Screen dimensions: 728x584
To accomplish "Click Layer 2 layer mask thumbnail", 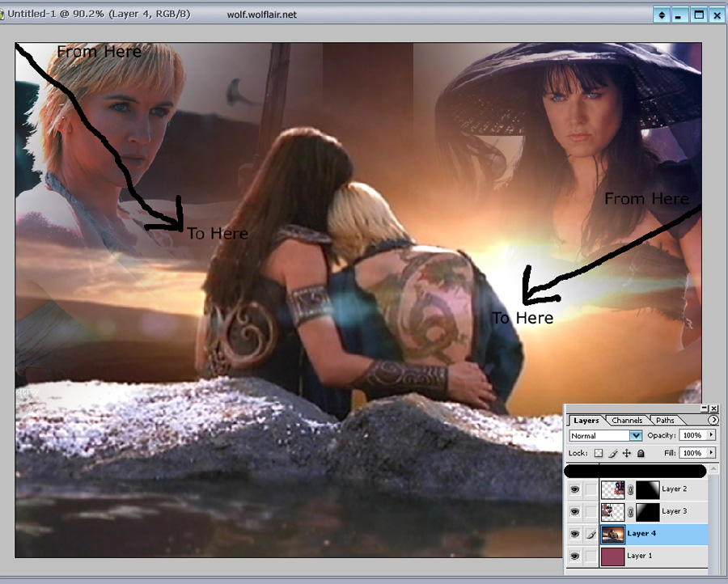I will click(x=647, y=489).
